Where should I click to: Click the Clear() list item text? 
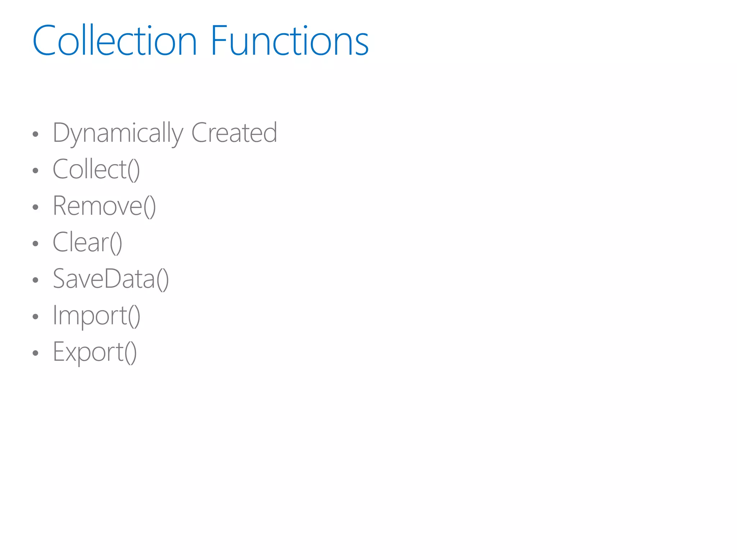coord(87,243)
